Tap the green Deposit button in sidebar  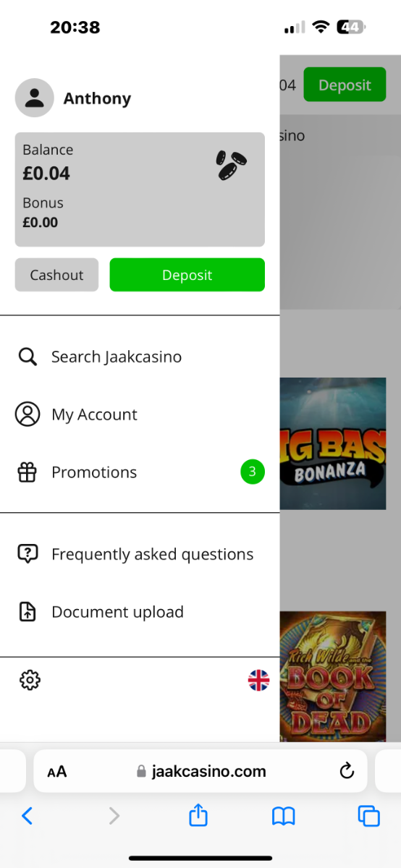tap(187, 275)
